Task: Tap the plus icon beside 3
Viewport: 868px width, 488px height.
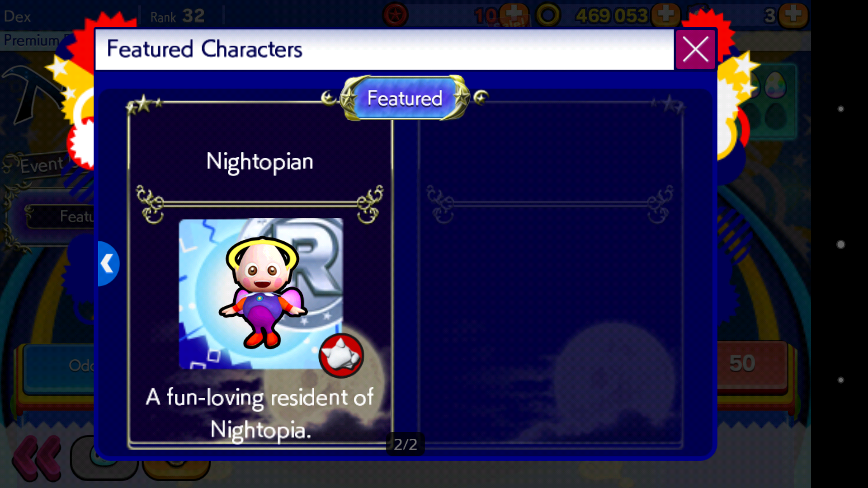Action: coord(793,15)
